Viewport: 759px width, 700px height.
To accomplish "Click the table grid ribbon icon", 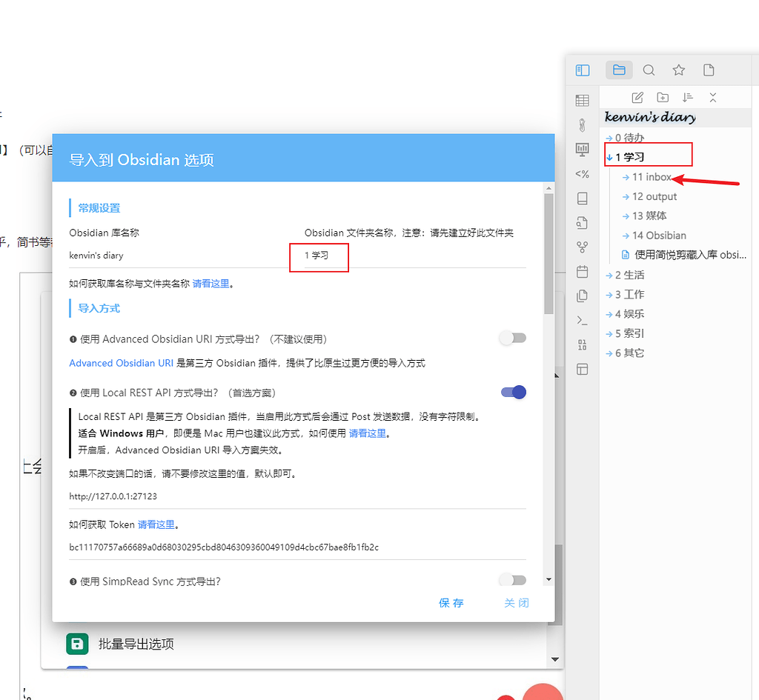I will (x=583, y=101).
